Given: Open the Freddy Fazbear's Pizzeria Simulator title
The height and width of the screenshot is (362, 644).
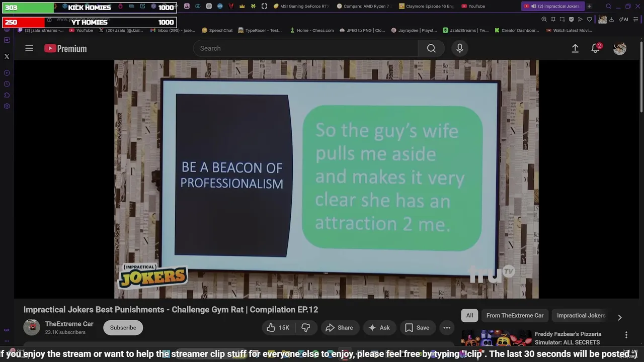Looking at the screenshot, I should 568,338.
